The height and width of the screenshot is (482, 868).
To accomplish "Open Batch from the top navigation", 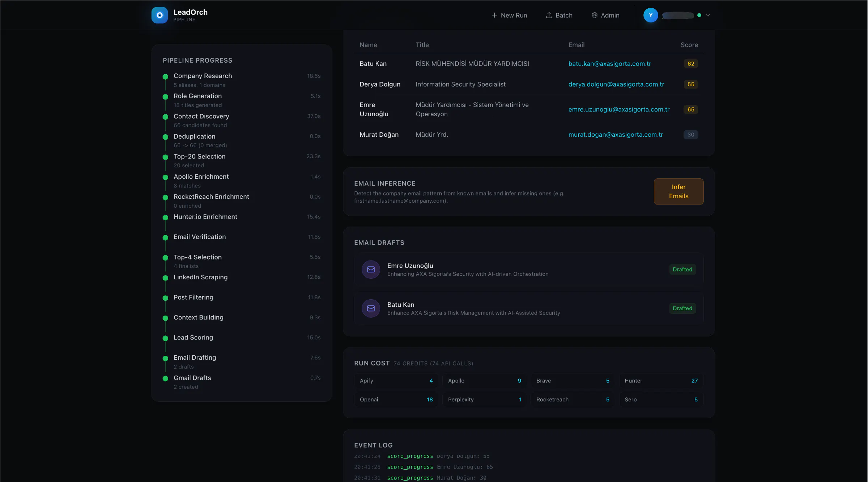I will tap(559, 15).
